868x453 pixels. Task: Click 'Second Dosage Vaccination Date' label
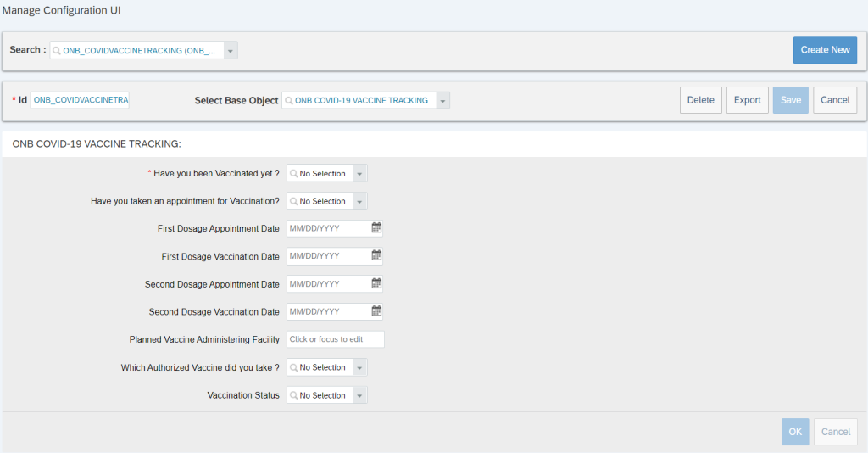point(214,312)
